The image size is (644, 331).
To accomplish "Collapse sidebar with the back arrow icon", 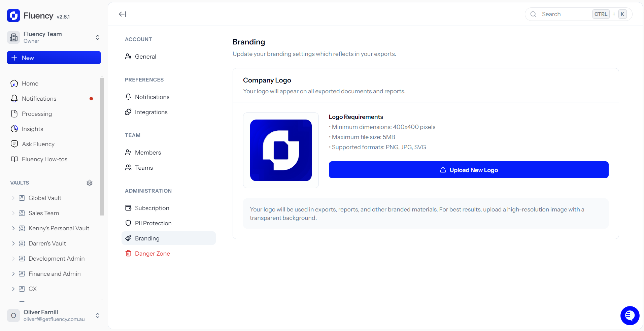I will click(122, 14).
